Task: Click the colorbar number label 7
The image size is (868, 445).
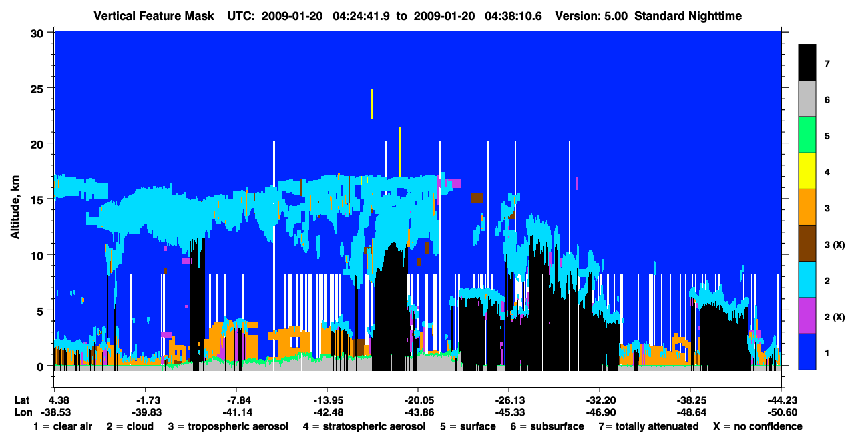Action: (x=827, y=64)
